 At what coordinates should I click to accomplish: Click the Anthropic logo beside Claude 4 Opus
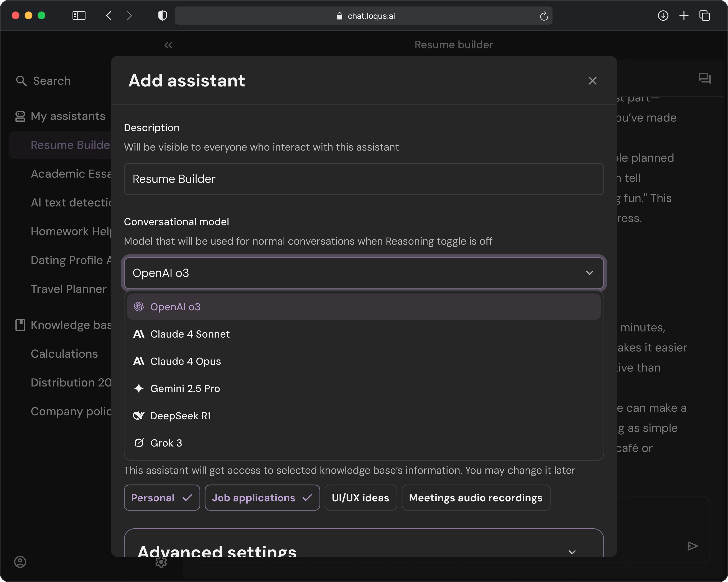[139, 361]
